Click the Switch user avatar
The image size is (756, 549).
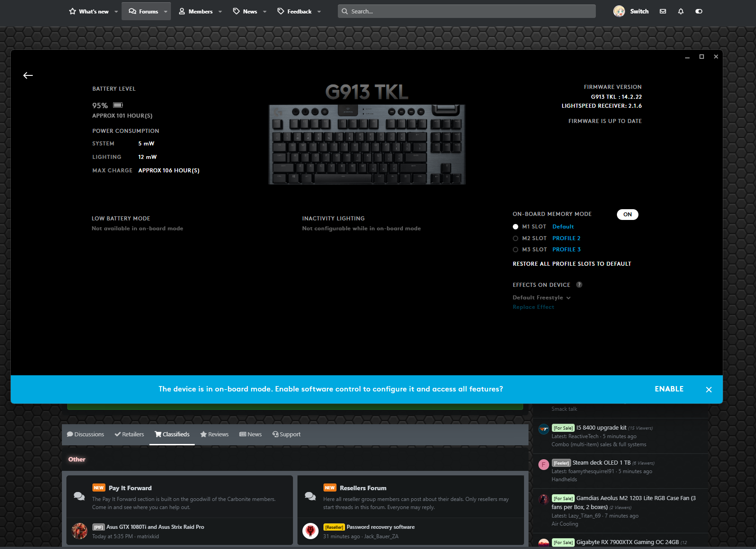click(x=619, y=11)
